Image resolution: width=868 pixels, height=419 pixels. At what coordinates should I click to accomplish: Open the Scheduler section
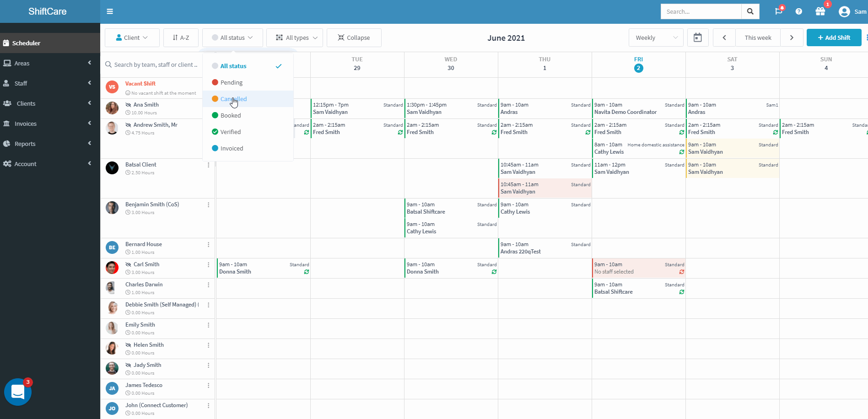(50, 43)
